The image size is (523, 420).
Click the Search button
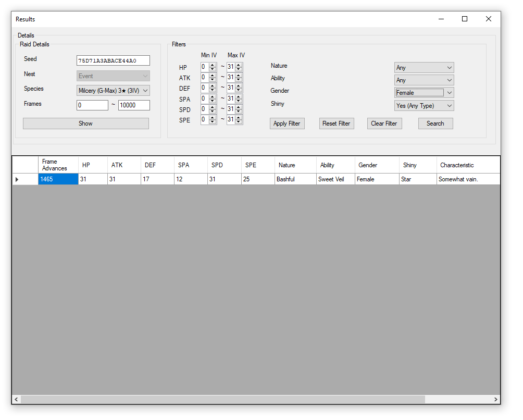[x=435, y=123]
